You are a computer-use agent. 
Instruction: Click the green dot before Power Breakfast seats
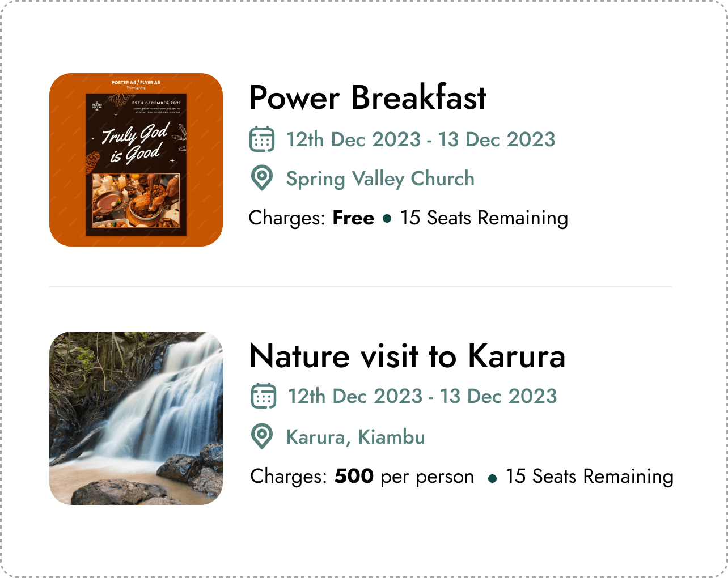click(x=387, y=219)
